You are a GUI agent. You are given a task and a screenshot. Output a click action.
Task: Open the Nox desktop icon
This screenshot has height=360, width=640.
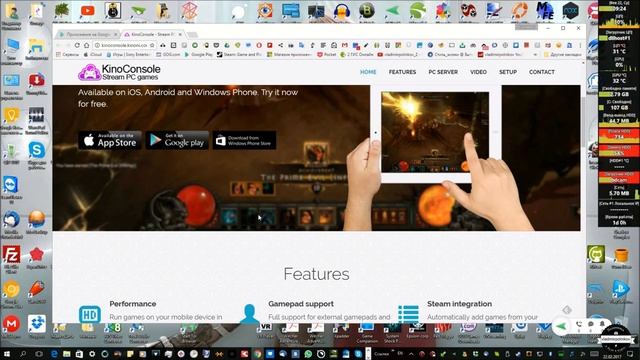coord(570,10)
